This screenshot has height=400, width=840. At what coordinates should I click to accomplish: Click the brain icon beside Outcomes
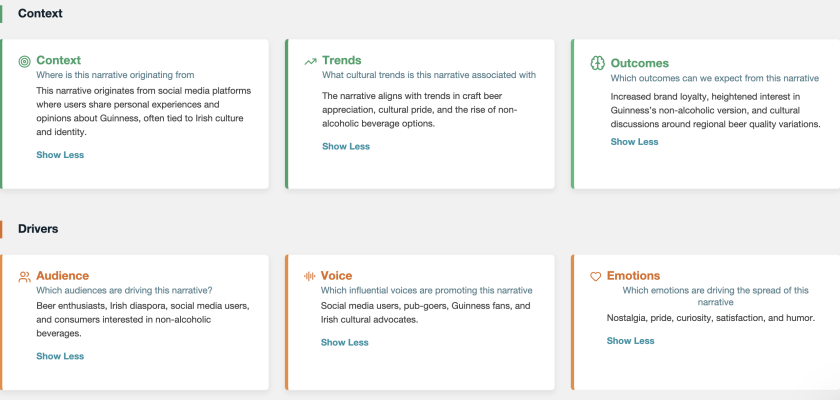click(597, 64)
